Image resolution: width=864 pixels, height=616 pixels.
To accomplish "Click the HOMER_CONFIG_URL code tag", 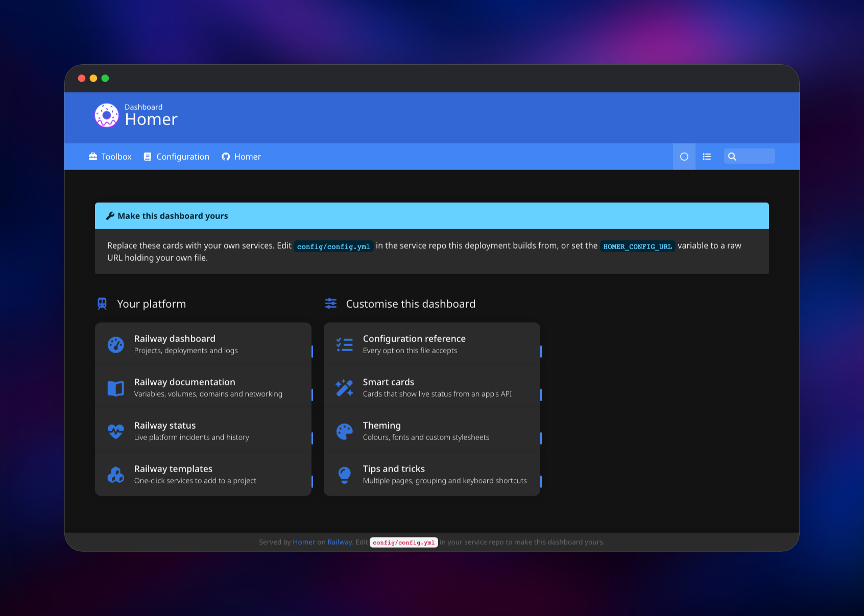I will pyautogui.click(x=638, y=247).
